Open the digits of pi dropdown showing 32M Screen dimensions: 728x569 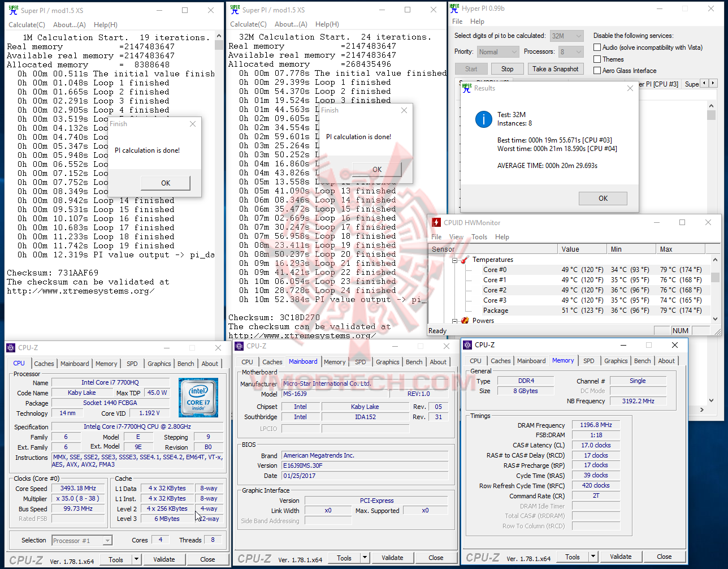pyautogui.click(x=567, y=36)
